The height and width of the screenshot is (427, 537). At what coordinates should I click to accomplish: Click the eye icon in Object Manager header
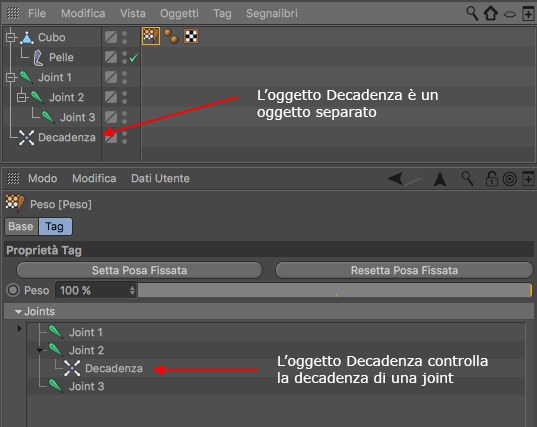pos(510,14)
